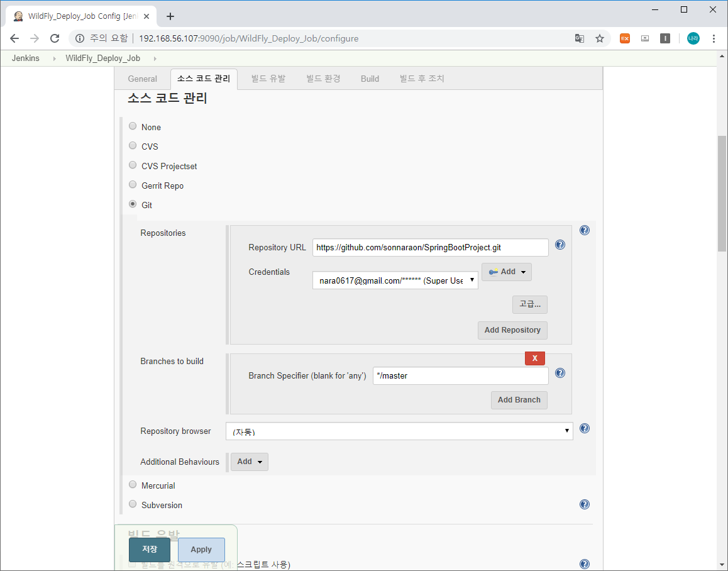Open a new browser tab
The height and width of the screenshot is (571, 728).
(x=170, y=16)
